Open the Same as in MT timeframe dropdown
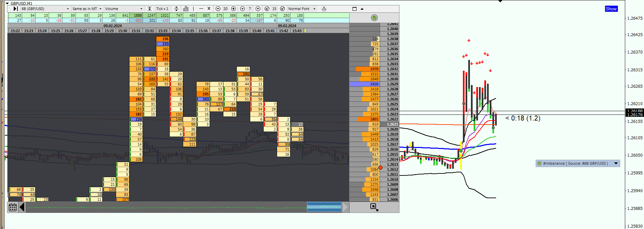The height and width of the screenshot is (229, 644). pos(87,9)
